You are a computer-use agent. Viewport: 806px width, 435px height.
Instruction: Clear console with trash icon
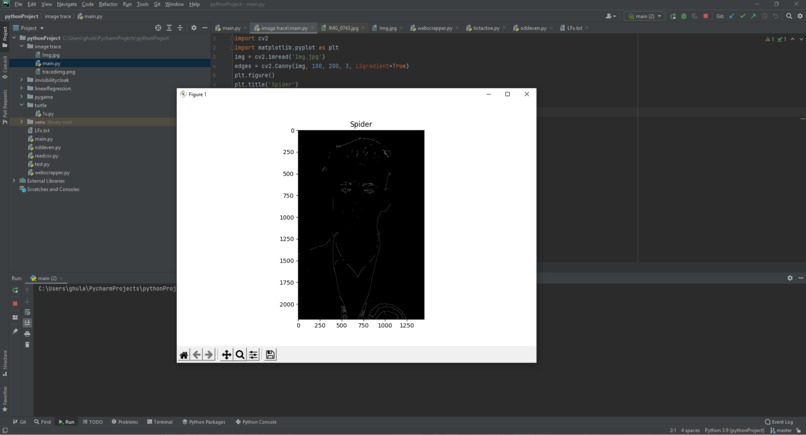click(x=27, y=345)
